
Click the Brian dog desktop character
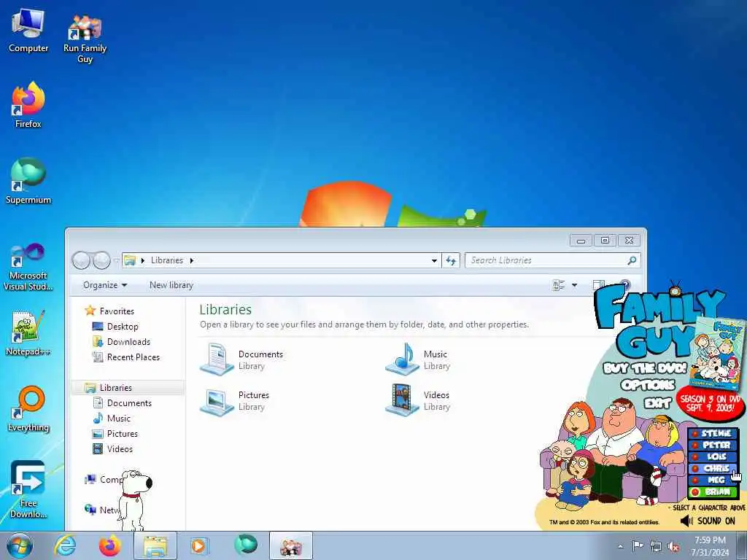pos(133,499)
